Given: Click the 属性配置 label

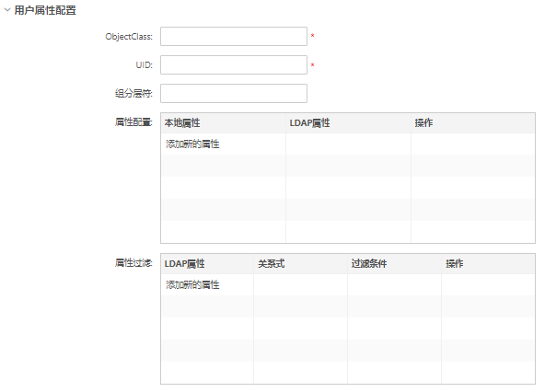Looking at the screenshot, I should [x=133, y=122].
